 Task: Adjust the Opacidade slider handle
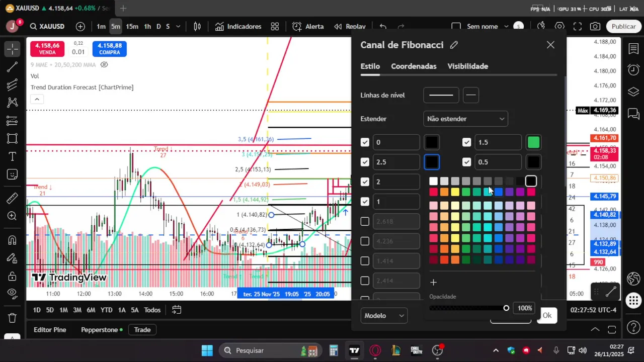coord(506,308)
